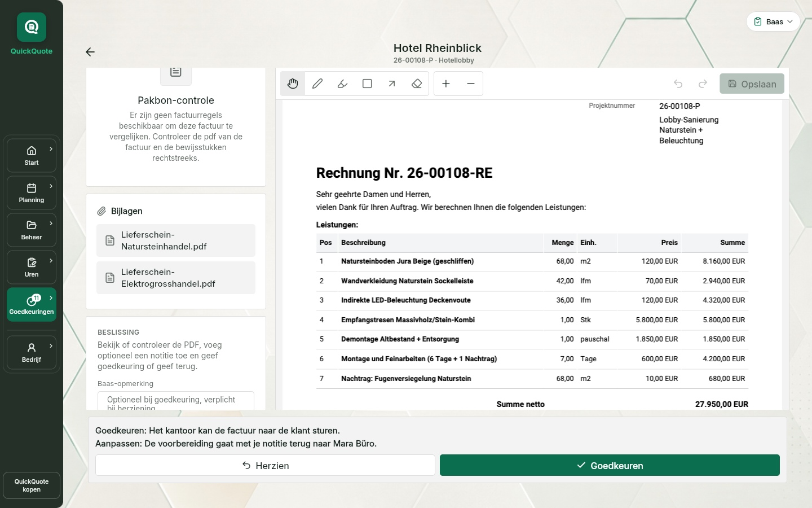Click the '27.950,00 EUR' net total
Viewport: 812px width, 508px height.
722,404
